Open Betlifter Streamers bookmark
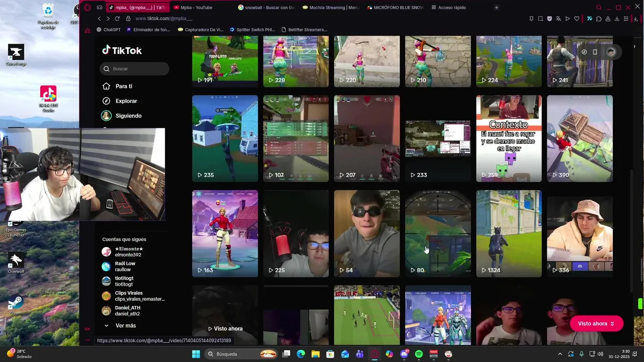The height and width of the screenshot is (362, 644). (x=304, y=30)
